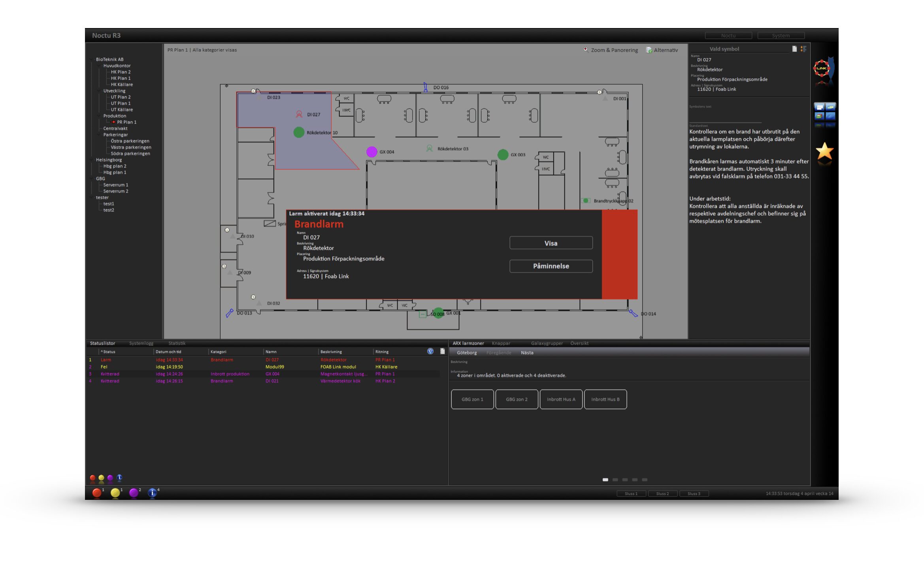Viewport: 924px width, 569px height.
Task: Click the large purple acknowledged counter ball in footer
Action: (134, 492)
